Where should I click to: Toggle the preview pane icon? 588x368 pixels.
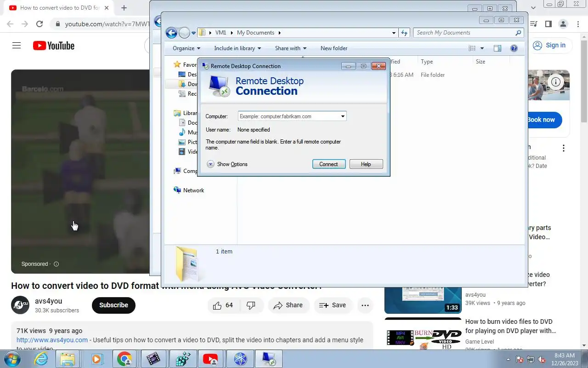(x=498, y=48)
